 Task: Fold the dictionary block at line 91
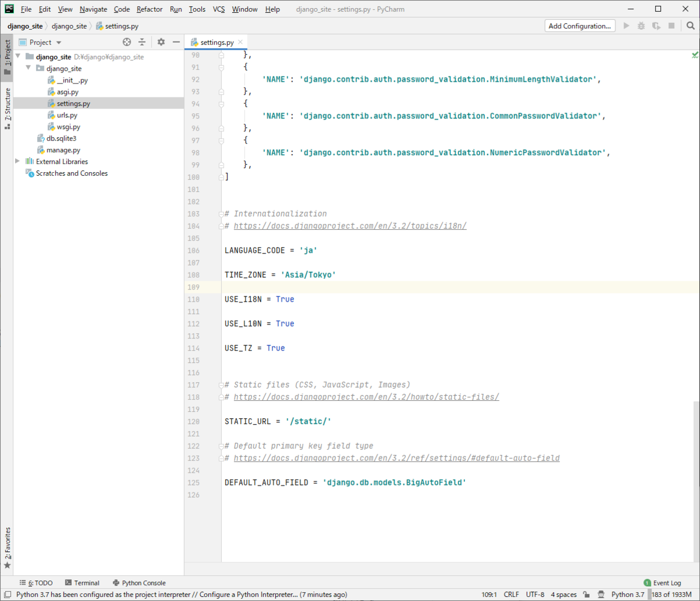point(221,67)
